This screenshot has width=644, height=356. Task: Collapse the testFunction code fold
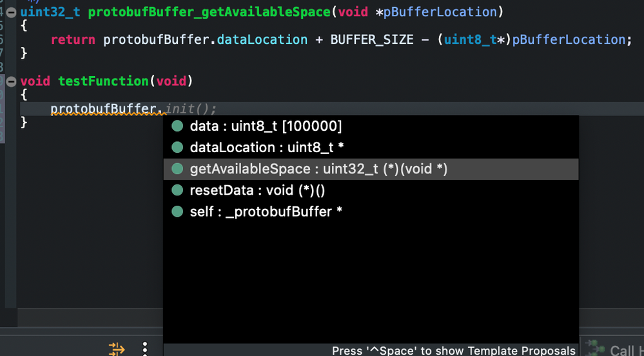(x=11, y=81)
